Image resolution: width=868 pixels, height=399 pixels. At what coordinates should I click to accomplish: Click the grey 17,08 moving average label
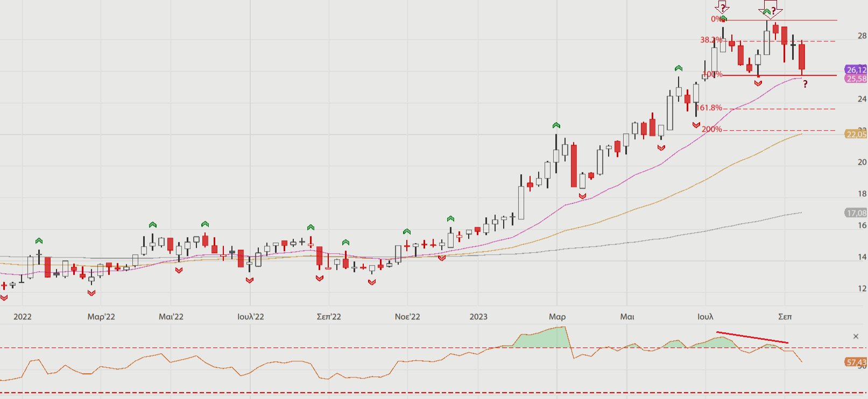(x=856, y=213)
